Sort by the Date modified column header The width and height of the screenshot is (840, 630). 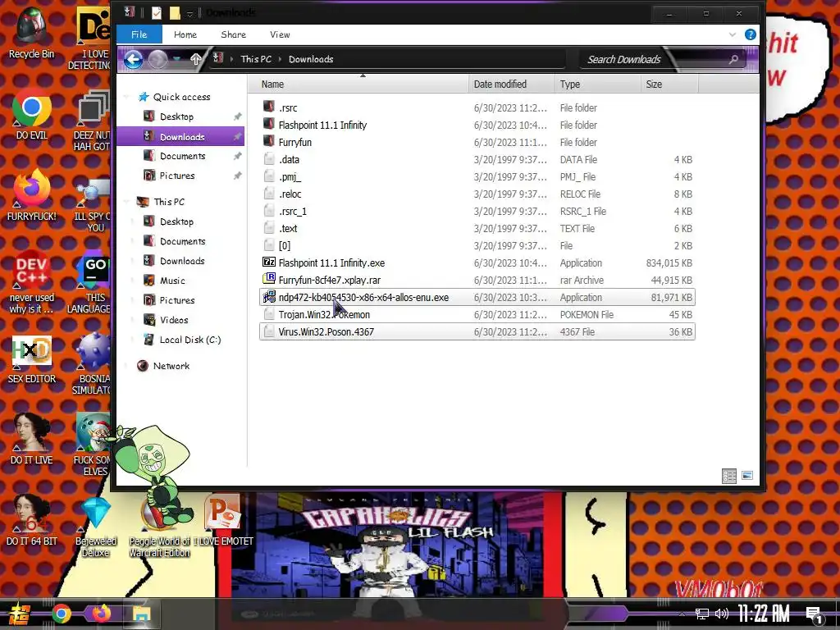pyautogui.click(x=512, y=84)
